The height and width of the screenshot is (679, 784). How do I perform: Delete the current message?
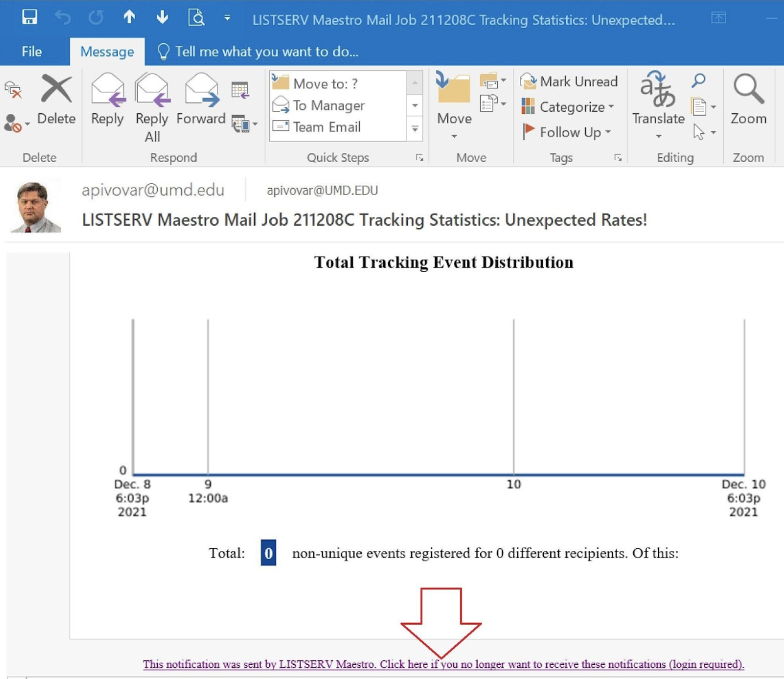pyautogui.click(x=57, y=100)
